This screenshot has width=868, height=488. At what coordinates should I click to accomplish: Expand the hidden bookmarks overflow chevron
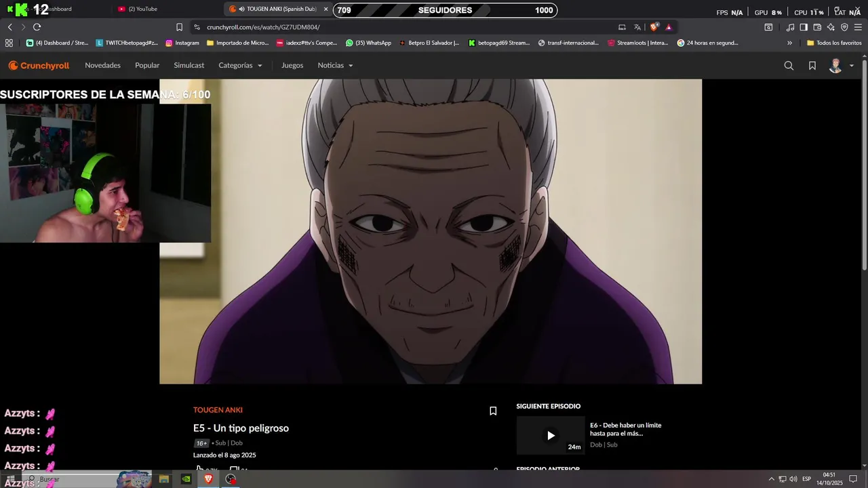(x=789, y=43)
